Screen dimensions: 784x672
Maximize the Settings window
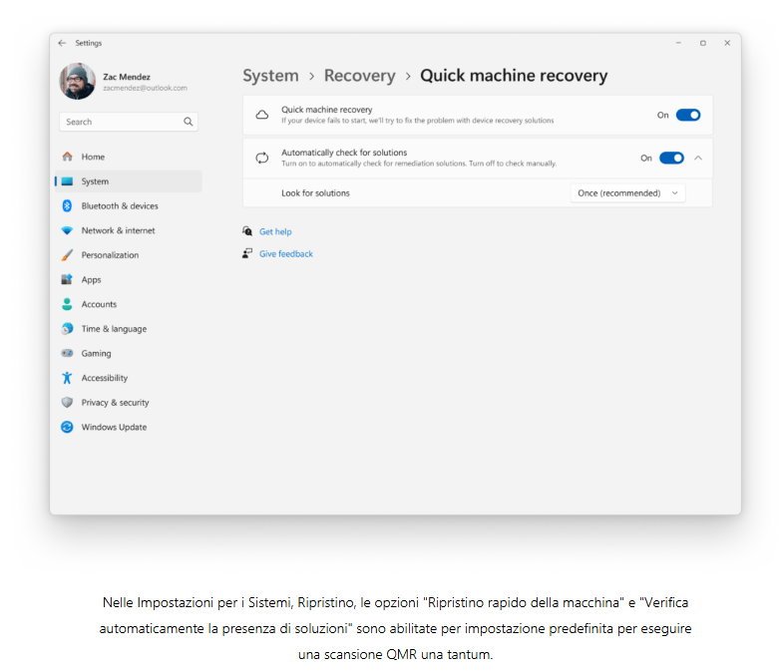pyautogui.click(x=702, y=43)
